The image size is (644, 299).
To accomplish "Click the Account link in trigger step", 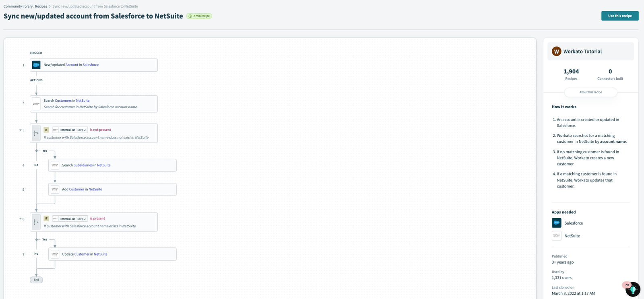I will (72, 65).
